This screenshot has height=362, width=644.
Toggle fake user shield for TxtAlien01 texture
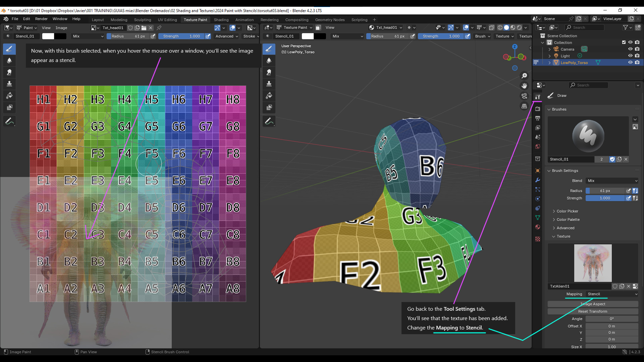[615, 286]
